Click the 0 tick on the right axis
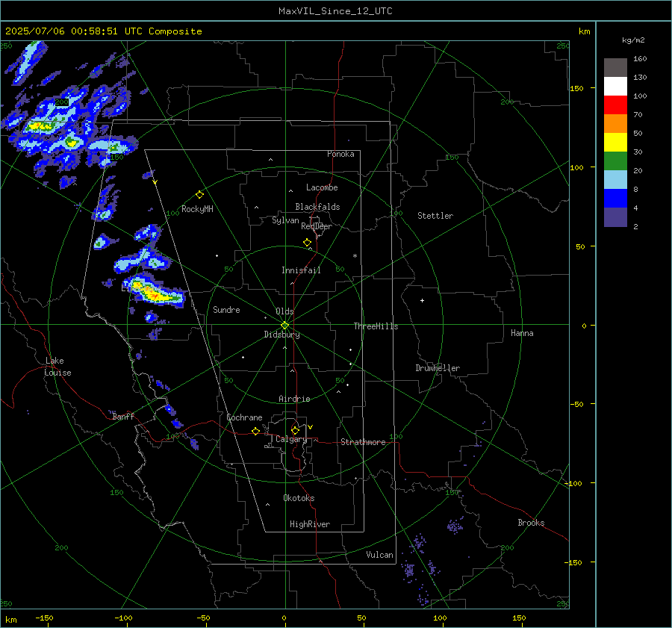Image resolution: width=672 pixels, height=628 pixels. 584,326
